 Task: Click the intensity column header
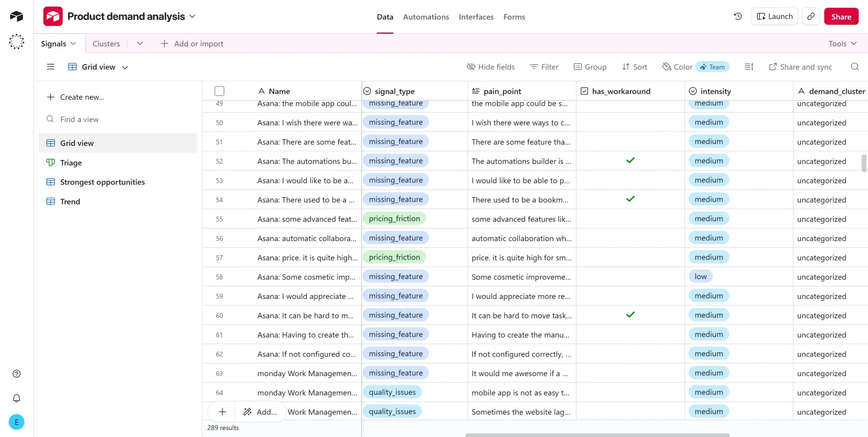pyautogui.click(x=739, y=91)
